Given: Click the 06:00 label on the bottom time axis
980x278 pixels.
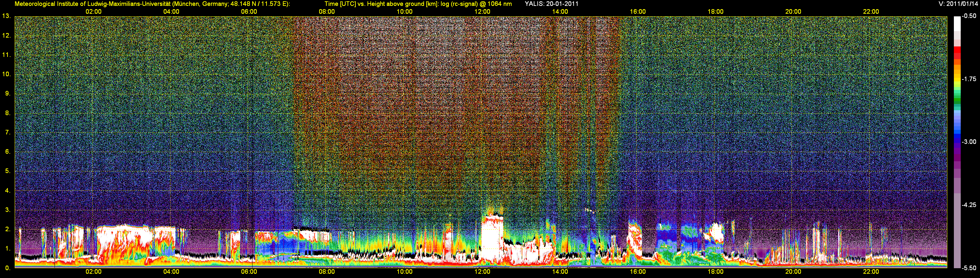Looking at the screenshot, I should coord(249,272).
